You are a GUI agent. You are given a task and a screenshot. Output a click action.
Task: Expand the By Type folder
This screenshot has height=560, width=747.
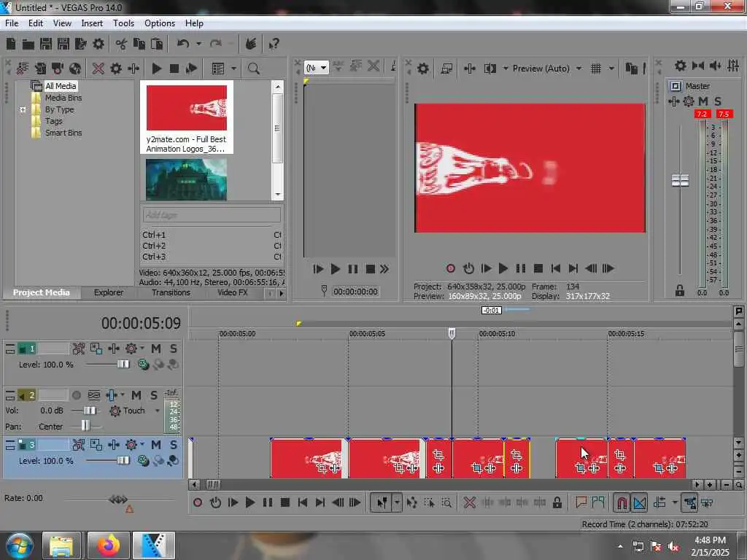(x=23, y=109)
